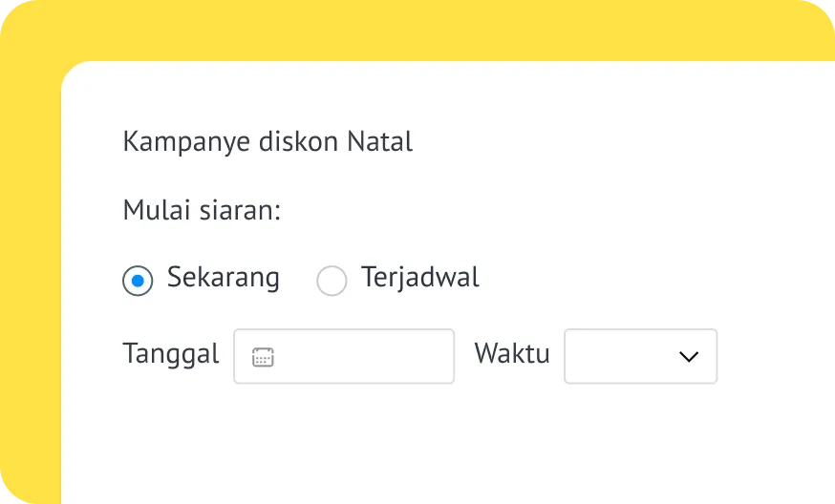Click the blue dot inside Sekarang radio
This screenshot has width=835, height=504.
click(138, 281)
